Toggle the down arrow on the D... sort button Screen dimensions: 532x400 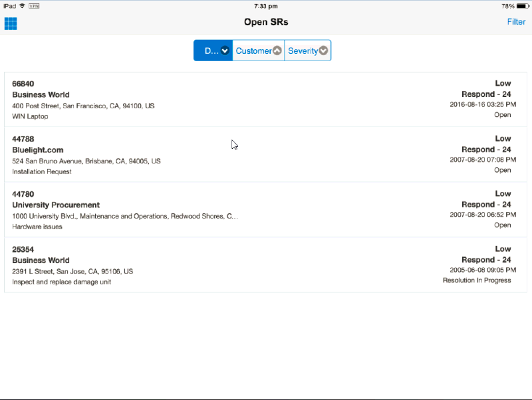click(x=225, y=51)
